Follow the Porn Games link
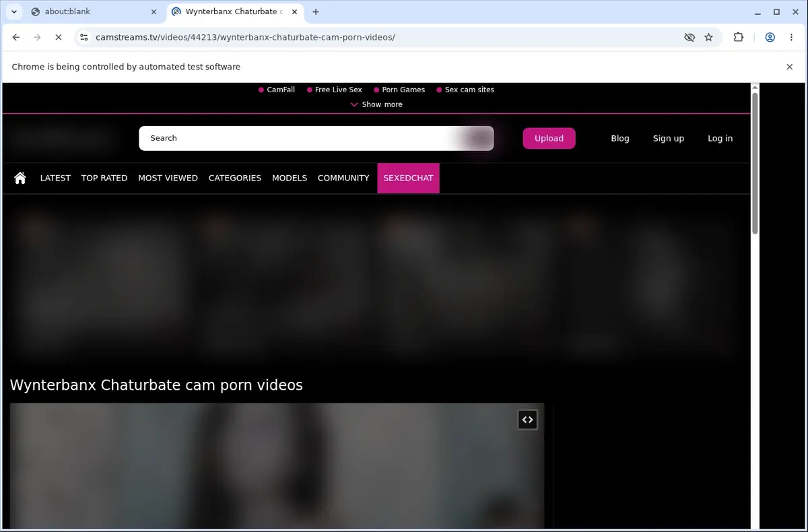Image resolution: width=808 pixels, height=532 pixels. click(x=399, y=90)
